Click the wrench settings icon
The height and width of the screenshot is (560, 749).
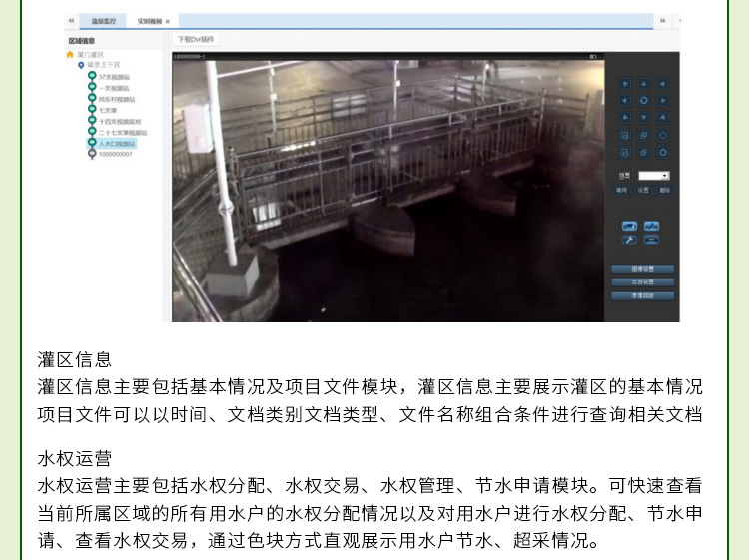tap(629, 240)
